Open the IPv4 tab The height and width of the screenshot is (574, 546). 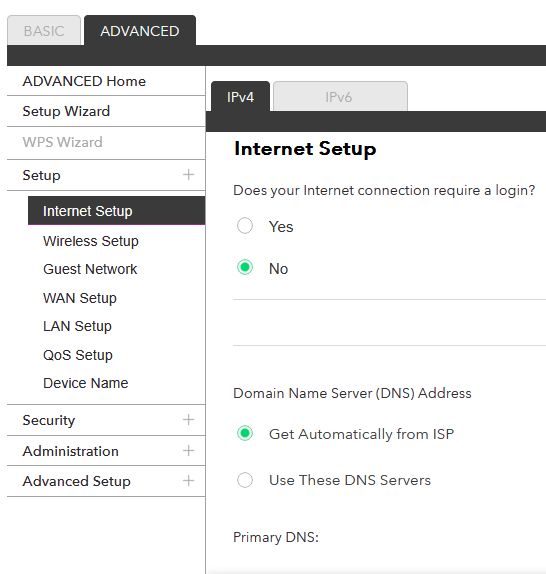(x=240, y=96)
